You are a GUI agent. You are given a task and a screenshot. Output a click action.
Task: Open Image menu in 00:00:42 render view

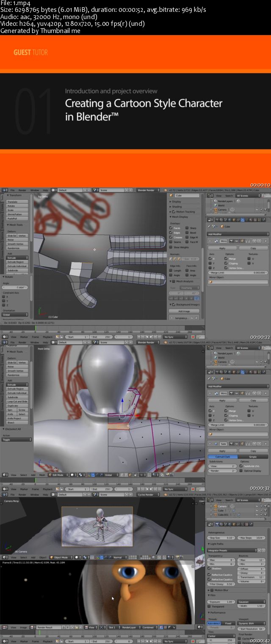coord(23,628)
